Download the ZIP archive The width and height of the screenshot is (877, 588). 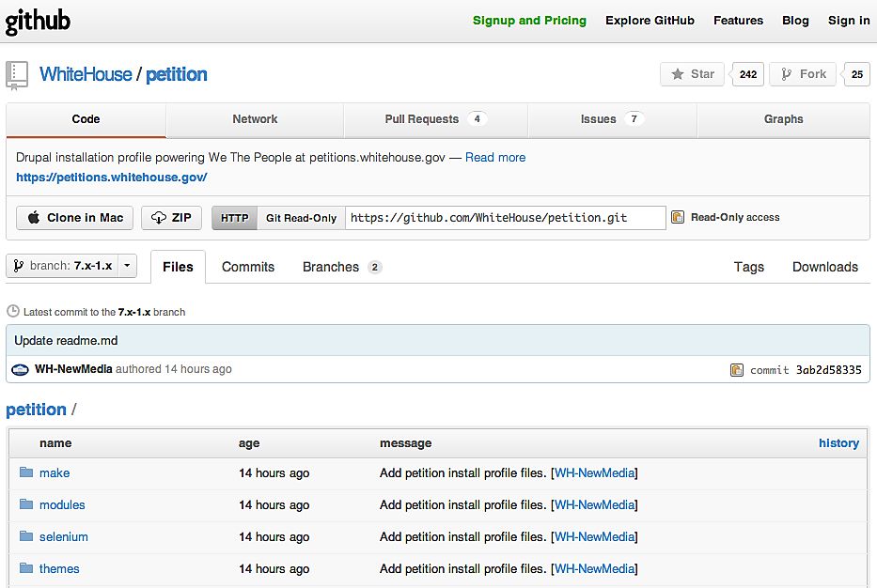coord(171,217)
